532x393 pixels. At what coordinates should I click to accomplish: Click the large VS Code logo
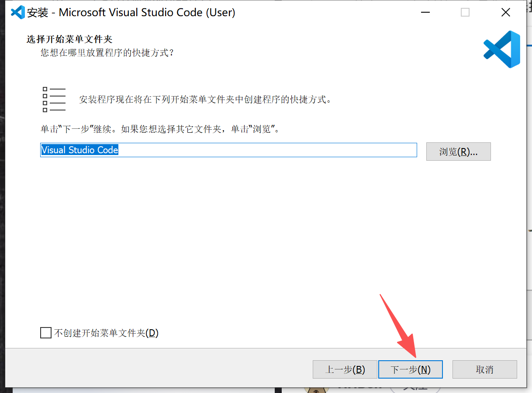point(502,49)
